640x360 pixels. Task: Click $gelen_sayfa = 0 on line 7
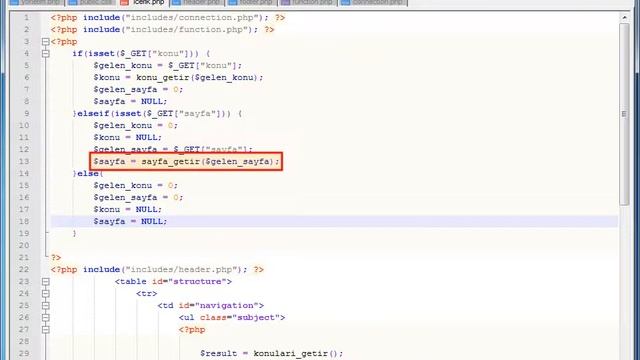[138, 89]
